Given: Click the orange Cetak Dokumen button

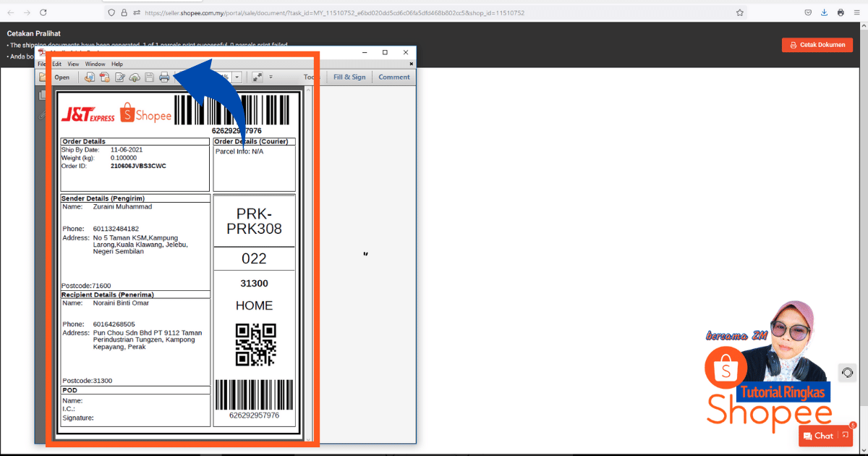Looking at the screenshot, I should (817, 45).
